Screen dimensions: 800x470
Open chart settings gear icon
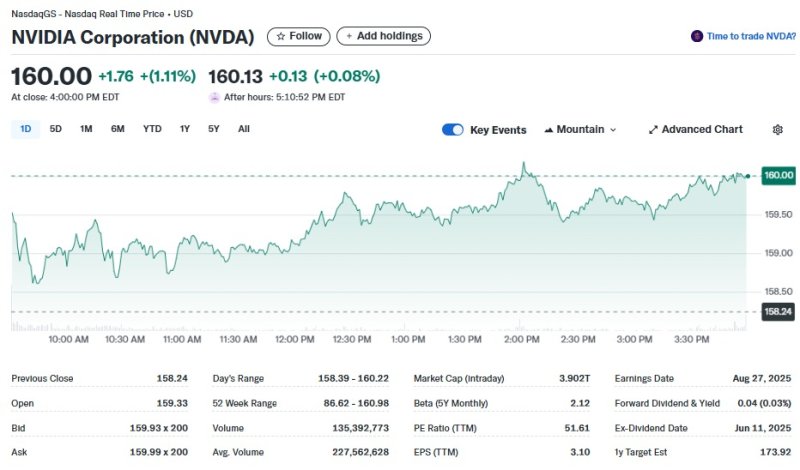point(777,130)
